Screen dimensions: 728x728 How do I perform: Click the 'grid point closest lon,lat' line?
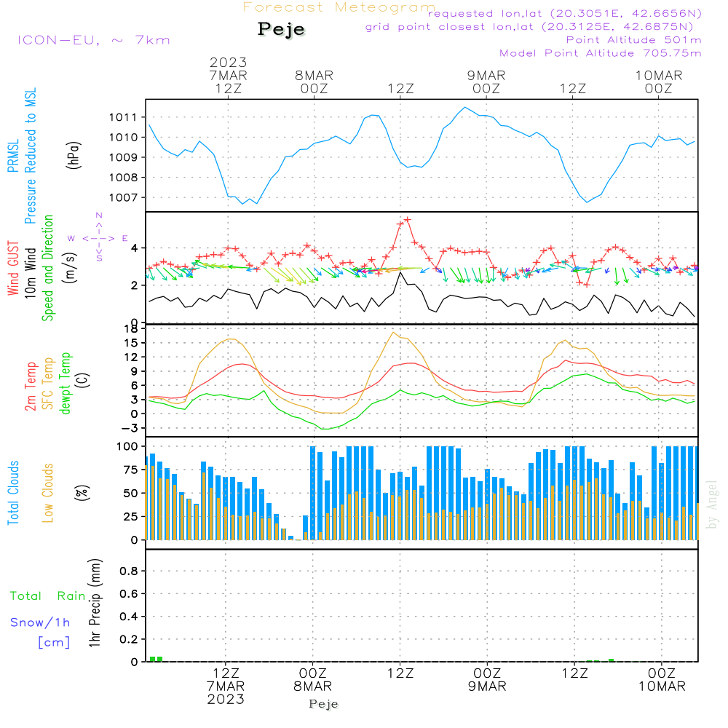click(529, 27)
